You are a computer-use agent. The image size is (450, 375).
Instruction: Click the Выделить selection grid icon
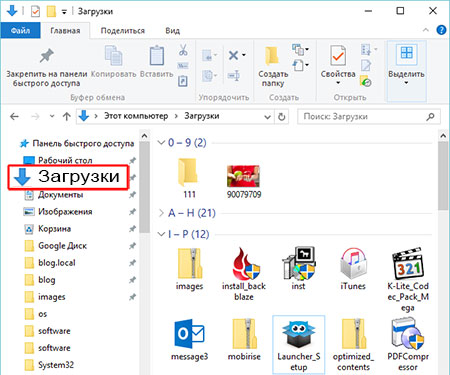[x=406, y=54]
